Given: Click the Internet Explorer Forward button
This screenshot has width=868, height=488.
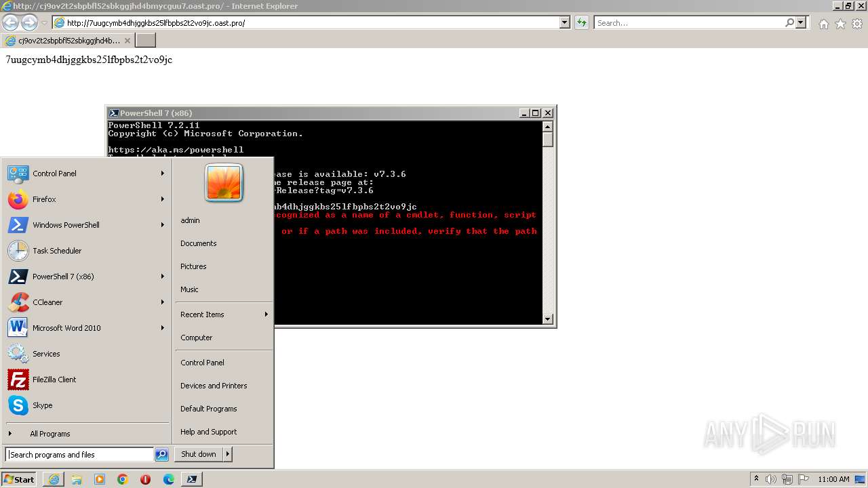Looking at the screenshot, I should (29, 22).
